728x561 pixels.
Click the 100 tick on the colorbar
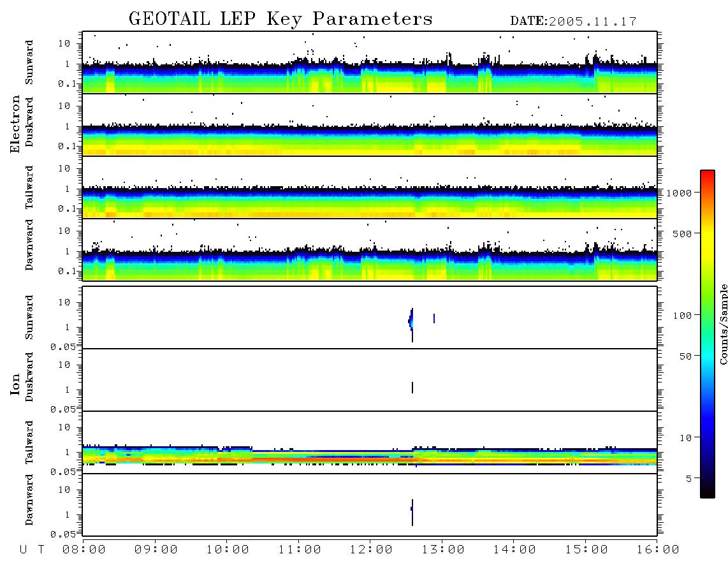pyautogui.click(x=682, y=316)
